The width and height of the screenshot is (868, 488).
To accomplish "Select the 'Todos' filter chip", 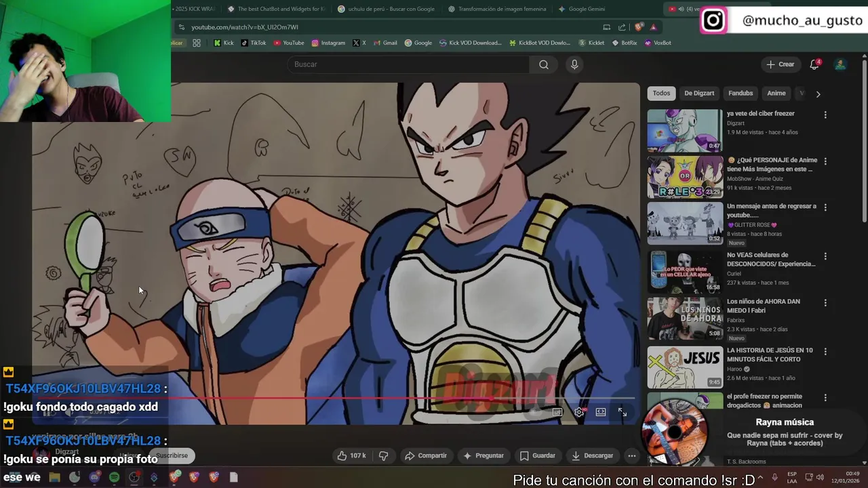I will point(661,94).
